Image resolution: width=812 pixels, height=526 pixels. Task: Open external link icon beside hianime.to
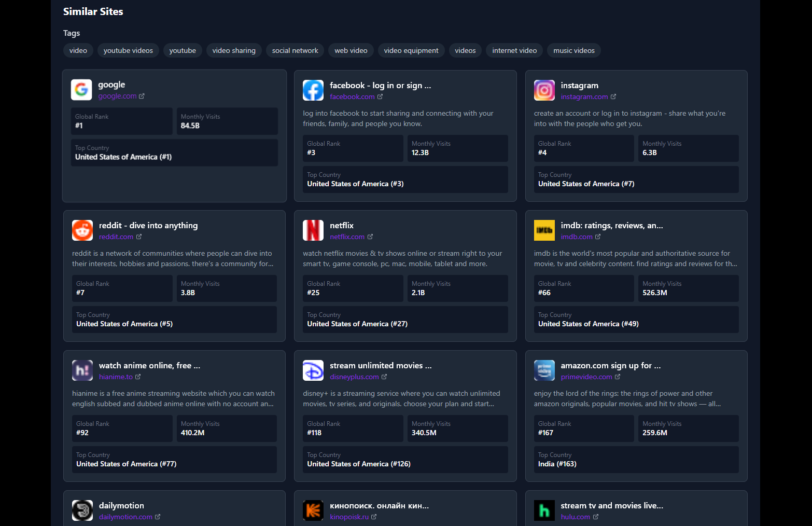(x=138, y=377)
